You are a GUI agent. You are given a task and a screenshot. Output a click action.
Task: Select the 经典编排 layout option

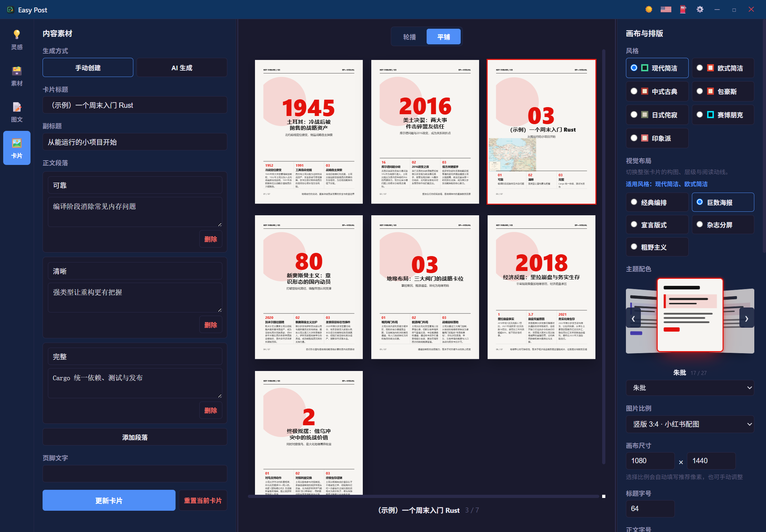tap(657, 203)
